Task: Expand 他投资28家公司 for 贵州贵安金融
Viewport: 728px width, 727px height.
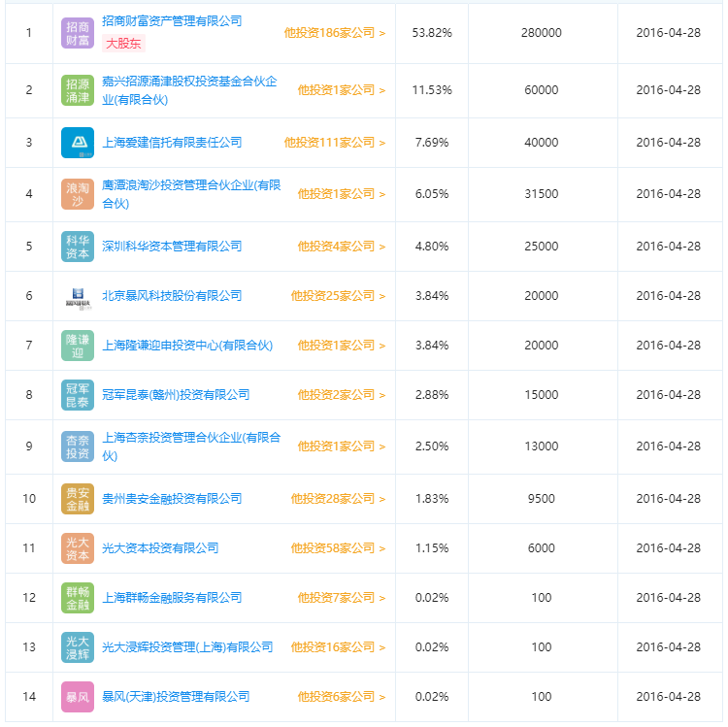Action: click(338, 499)
